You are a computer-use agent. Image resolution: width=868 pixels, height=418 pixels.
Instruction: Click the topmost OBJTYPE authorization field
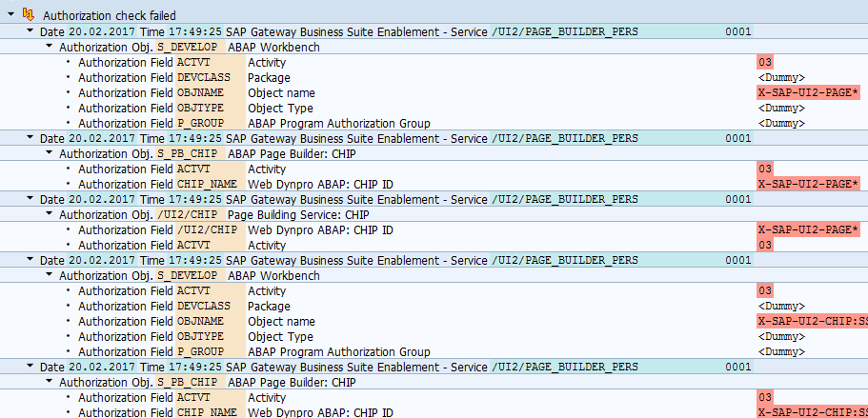pos(211,108)
